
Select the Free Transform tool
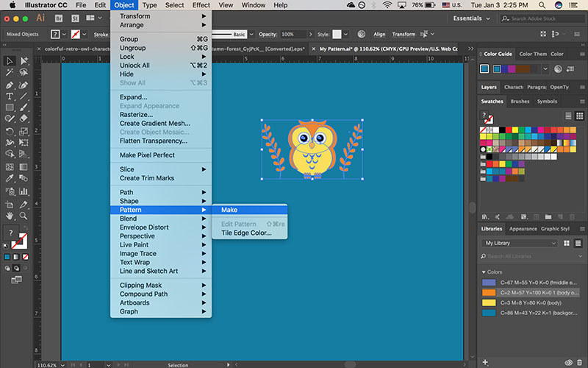pos(24,143)
